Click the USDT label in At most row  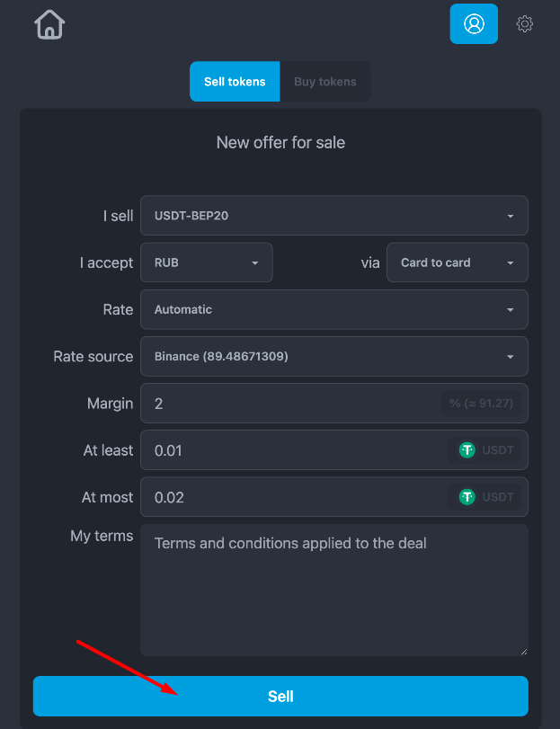click(x=498, y=497)
